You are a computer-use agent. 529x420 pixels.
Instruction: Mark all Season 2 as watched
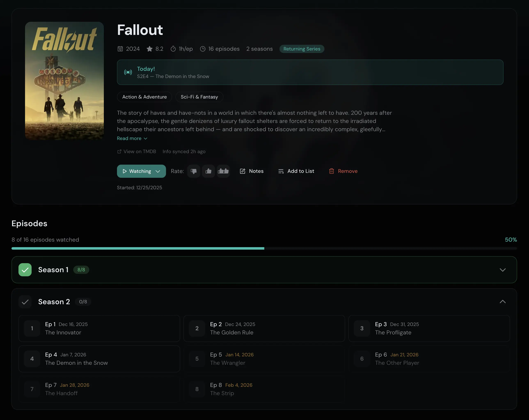[25, 302]
